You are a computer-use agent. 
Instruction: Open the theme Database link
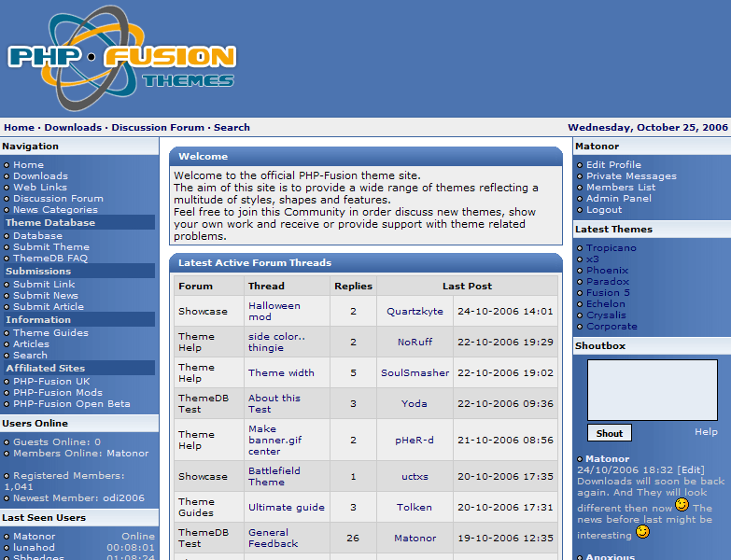(37, 236)
